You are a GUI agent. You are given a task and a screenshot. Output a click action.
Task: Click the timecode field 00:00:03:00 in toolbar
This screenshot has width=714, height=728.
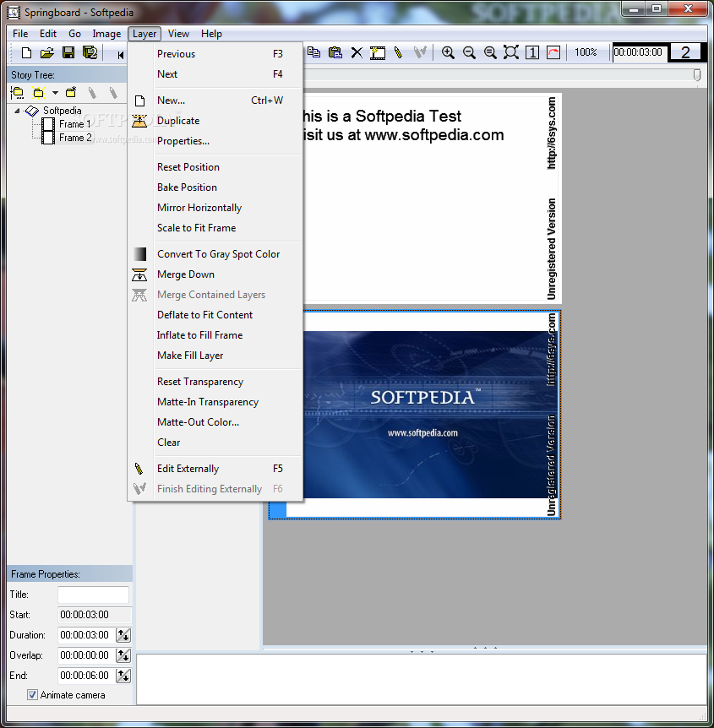tap(639, 52)
